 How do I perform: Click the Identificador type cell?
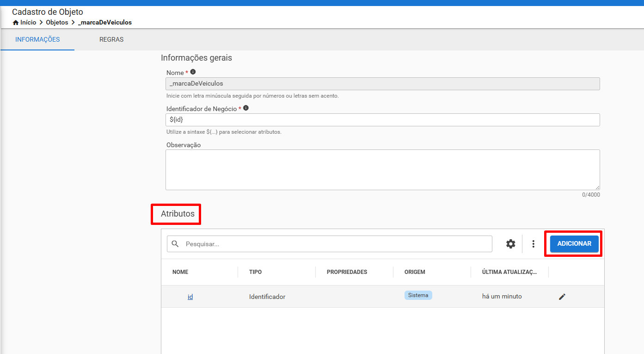(267, 297)
